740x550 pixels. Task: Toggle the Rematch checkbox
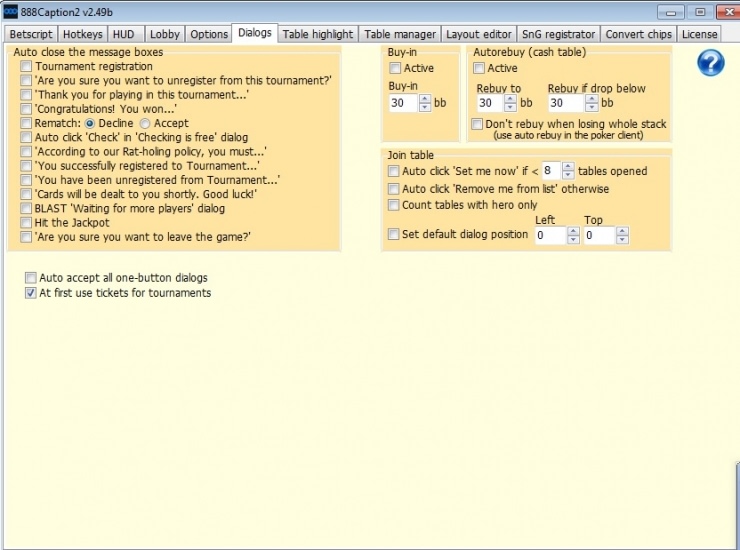click(26, 123)
